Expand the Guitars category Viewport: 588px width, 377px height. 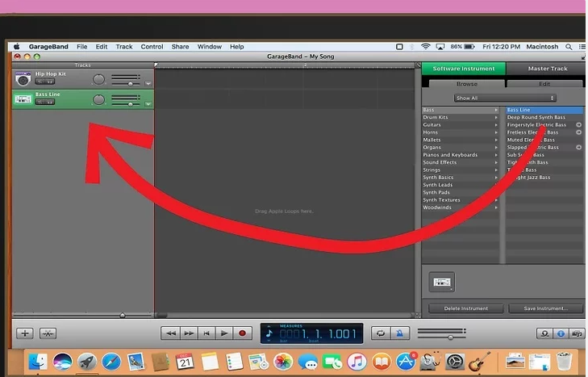(x=461, y=124)
